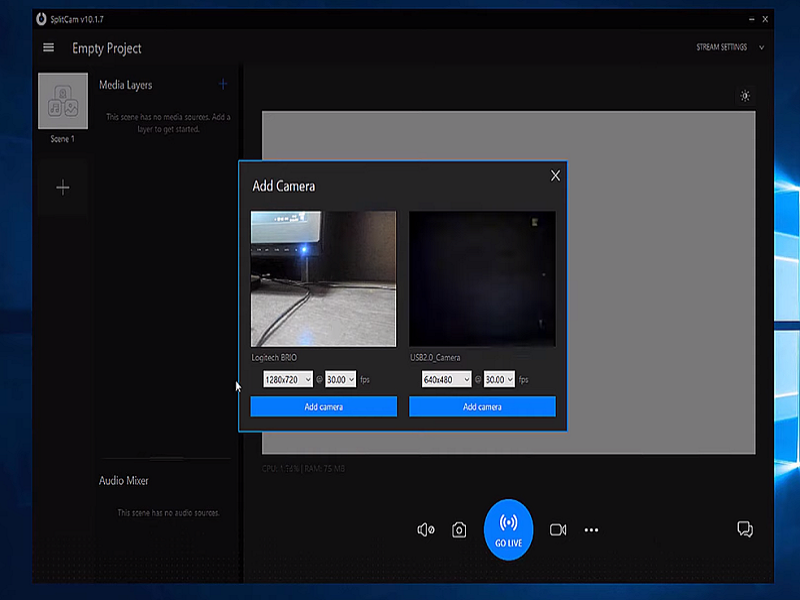
Task: Open the hamburger main menu
Action: click(48, 48)
